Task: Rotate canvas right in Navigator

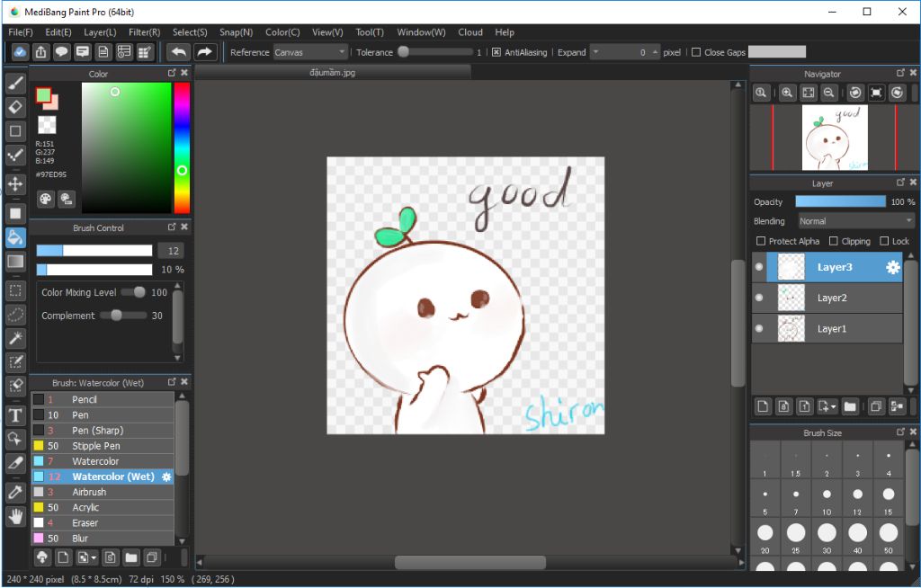Action: pyautogui.click(x=897, y=93)
